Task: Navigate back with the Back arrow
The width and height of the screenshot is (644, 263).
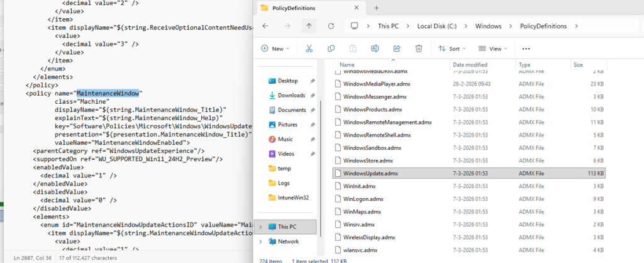Action: pos(265,26)
